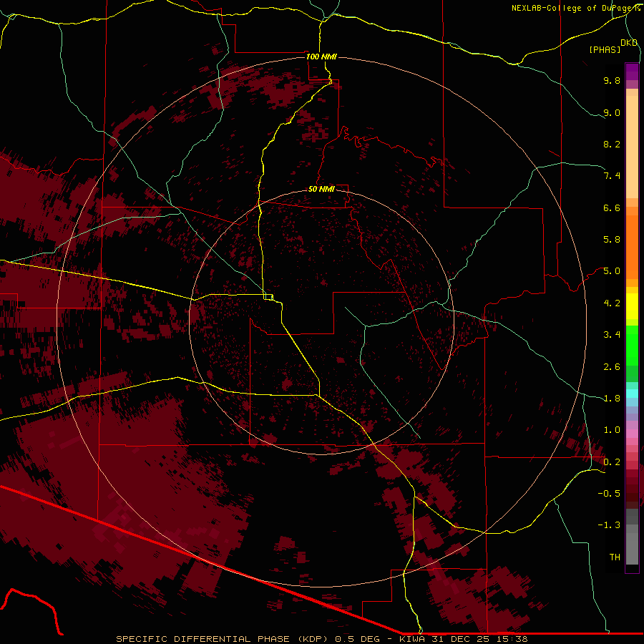Click the light peach segment of color bar
The height and width of the screenshot is (644, 644).
pos(632,147)
